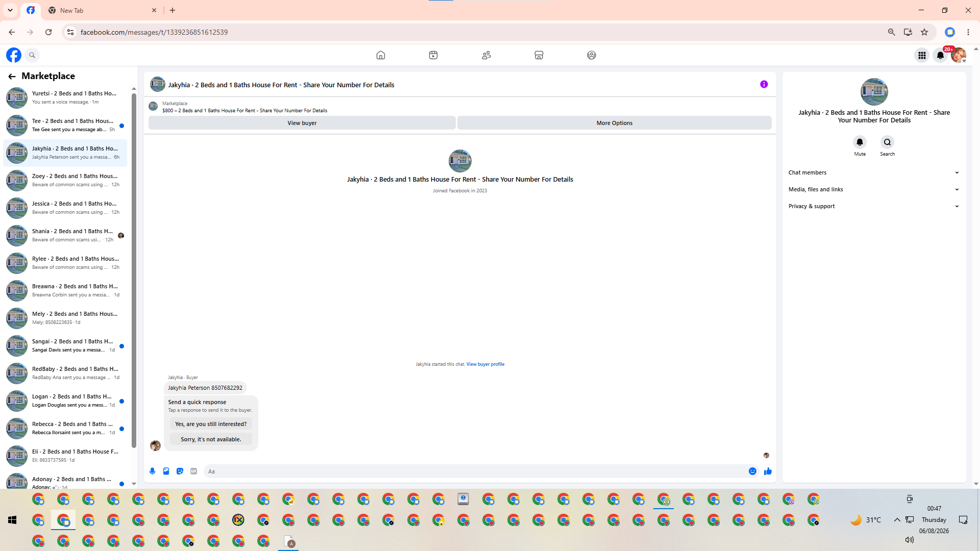Open Shania conversation in the list

[65, 235]
